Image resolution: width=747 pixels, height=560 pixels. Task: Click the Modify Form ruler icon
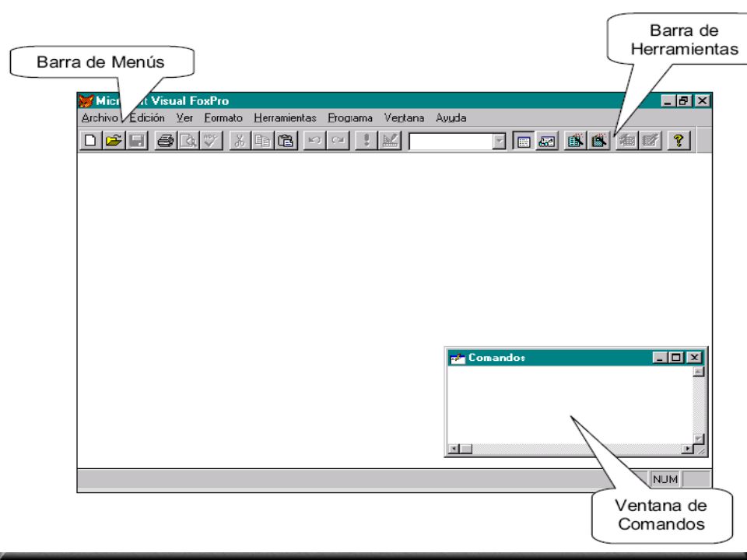390,141
